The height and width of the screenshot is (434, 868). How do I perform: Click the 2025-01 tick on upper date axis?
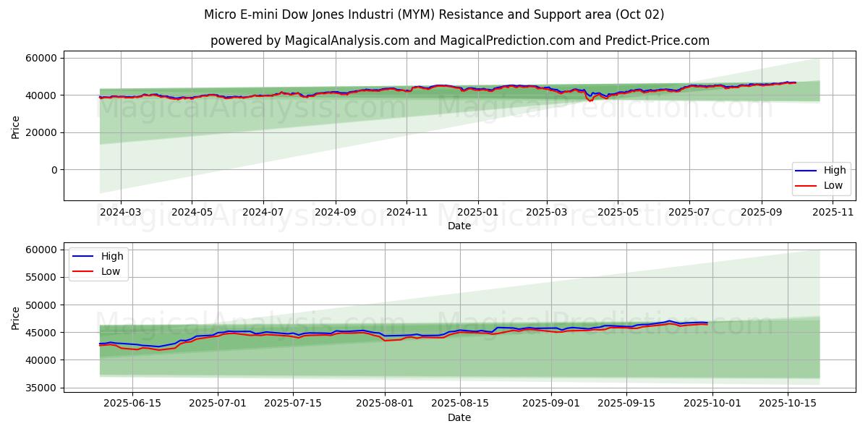[477, 212]
